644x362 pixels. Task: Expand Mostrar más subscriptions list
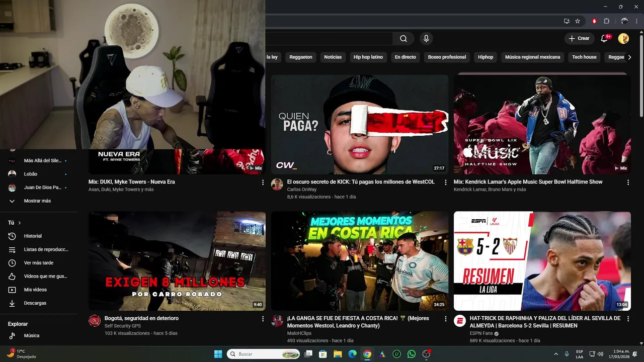click(x=38, y=201)
